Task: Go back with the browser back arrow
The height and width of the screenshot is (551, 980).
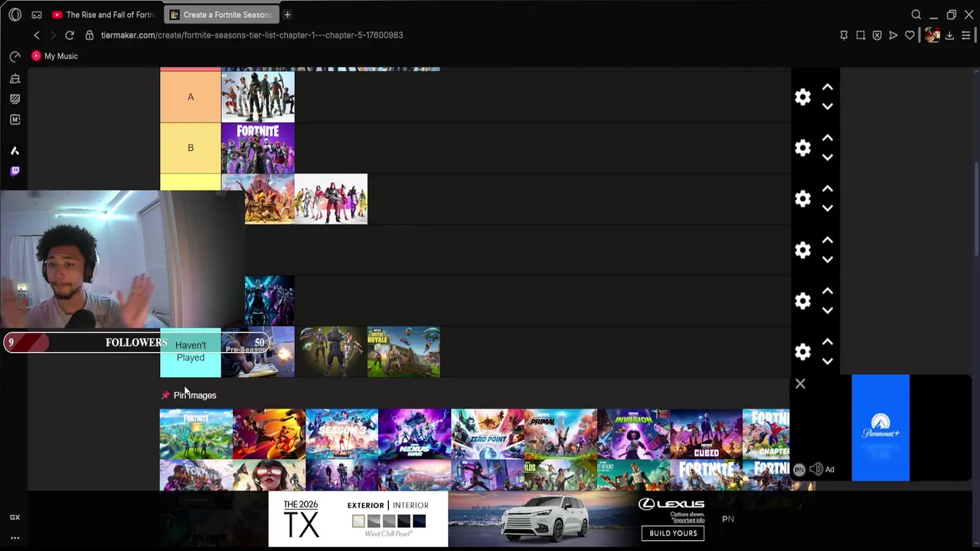Action: (x=37, y=35)
